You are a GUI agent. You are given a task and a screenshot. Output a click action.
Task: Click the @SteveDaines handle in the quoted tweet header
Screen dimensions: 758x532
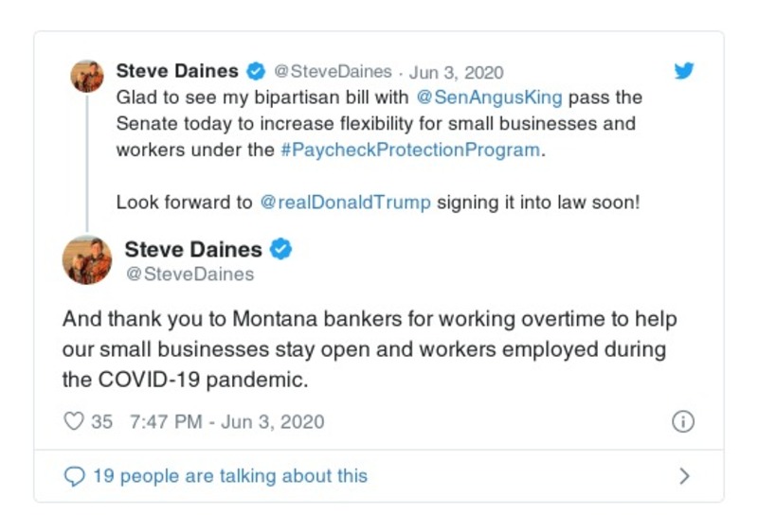tap(333, 72)
